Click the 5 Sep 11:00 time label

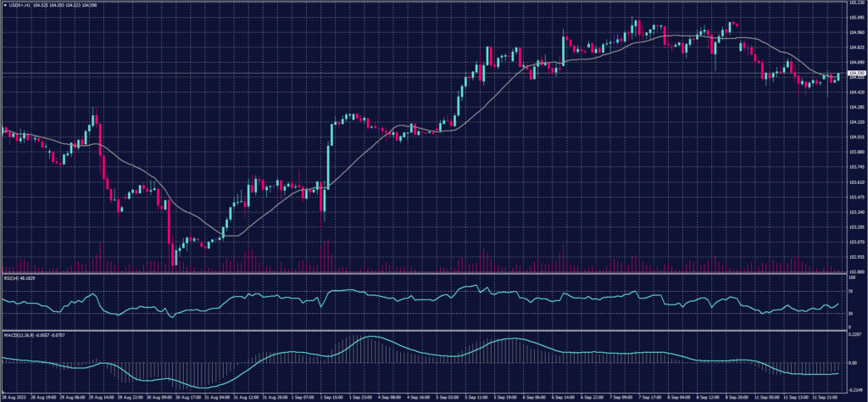coord(476,396)
